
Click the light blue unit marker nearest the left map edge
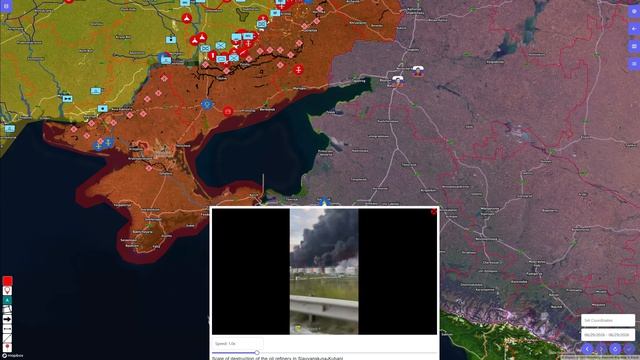pyautogui.click(x=10, y=129)
